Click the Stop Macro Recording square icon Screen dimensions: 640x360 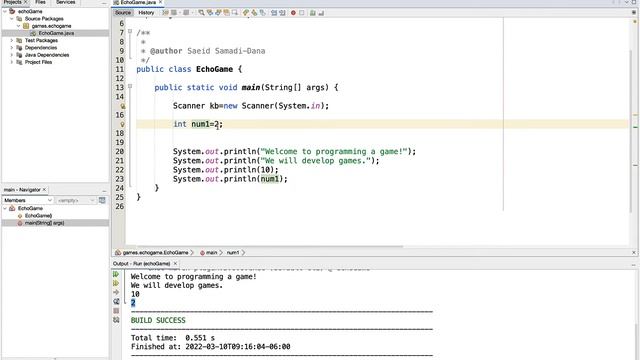tap(302, 13)
